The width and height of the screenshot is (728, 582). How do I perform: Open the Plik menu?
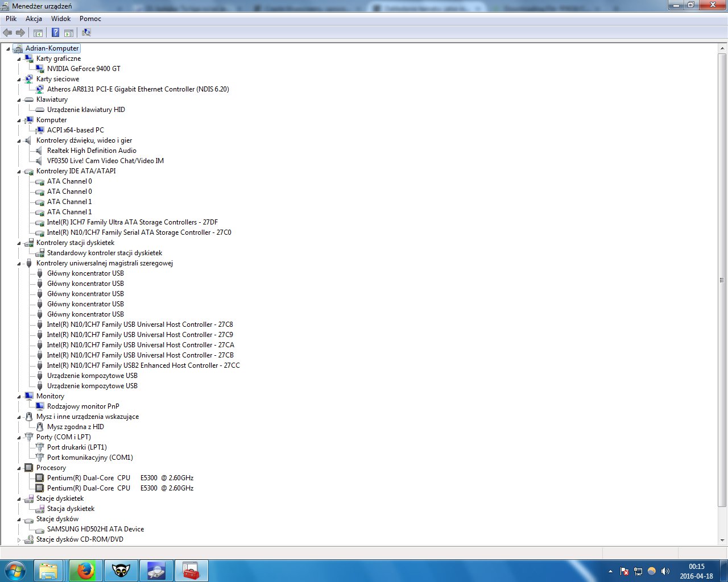[x=11, y=19]
